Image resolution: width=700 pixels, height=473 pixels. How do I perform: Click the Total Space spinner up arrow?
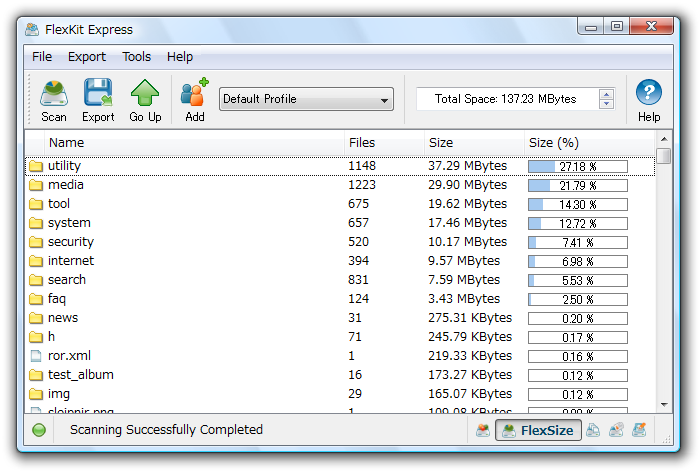[606, 94]
